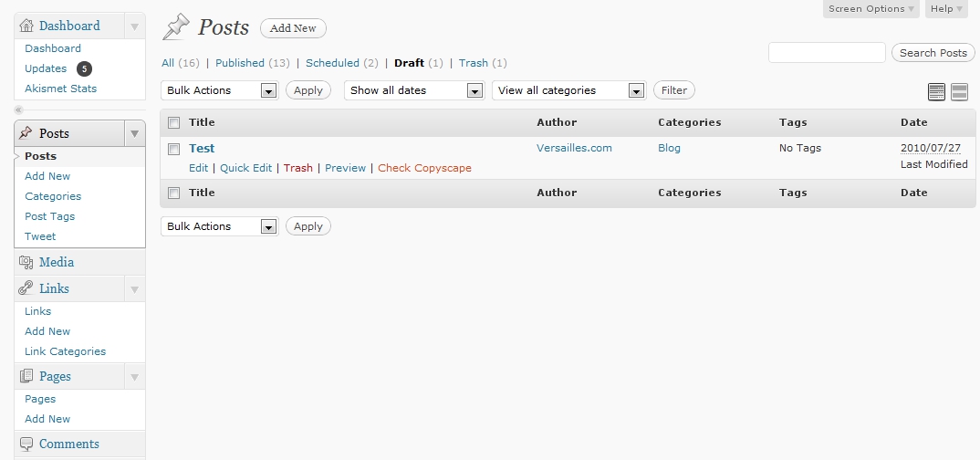The width and height of the screenshot is (980, 460).
Task: Open the Screen Options tab
Action: point(871,9)
